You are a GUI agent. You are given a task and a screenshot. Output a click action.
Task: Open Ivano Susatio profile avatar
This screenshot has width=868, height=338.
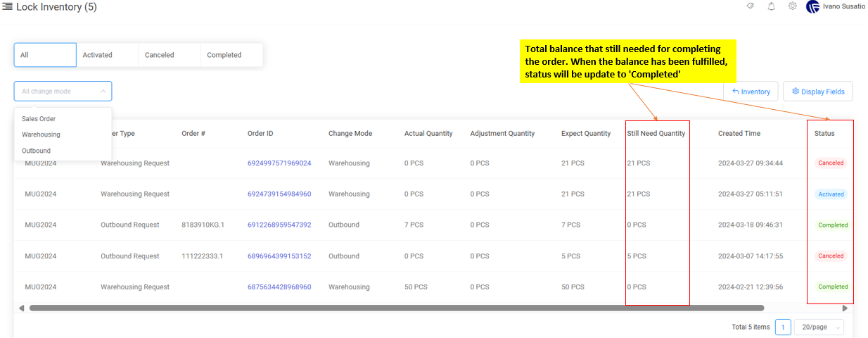pos(812,6)
